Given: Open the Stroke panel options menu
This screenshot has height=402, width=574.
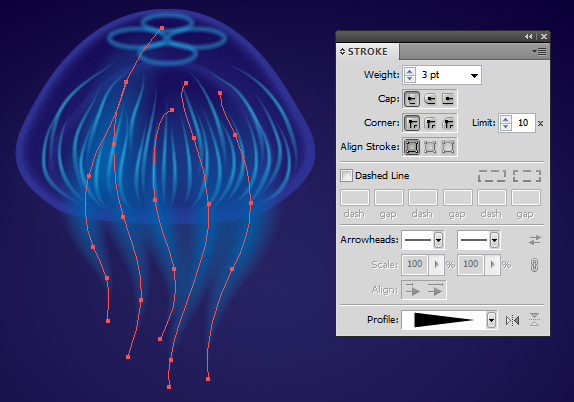Looking at the screenshot, I should point(539,52).
